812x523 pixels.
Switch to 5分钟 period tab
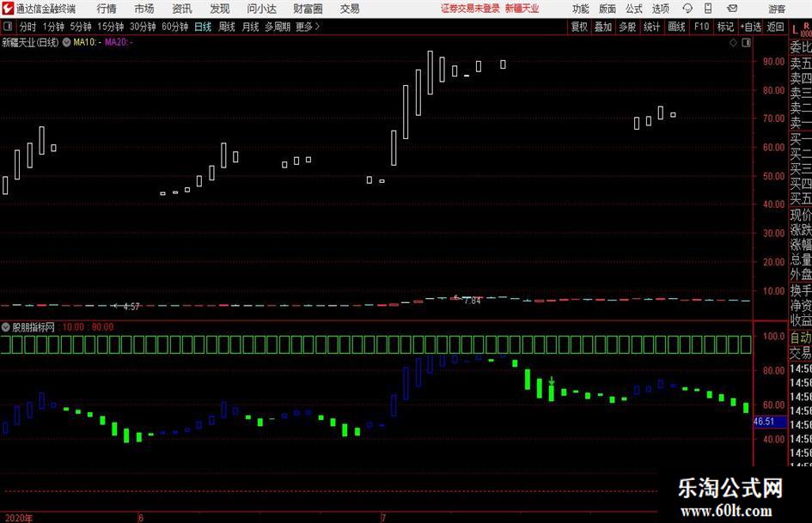tap(80, 27)
